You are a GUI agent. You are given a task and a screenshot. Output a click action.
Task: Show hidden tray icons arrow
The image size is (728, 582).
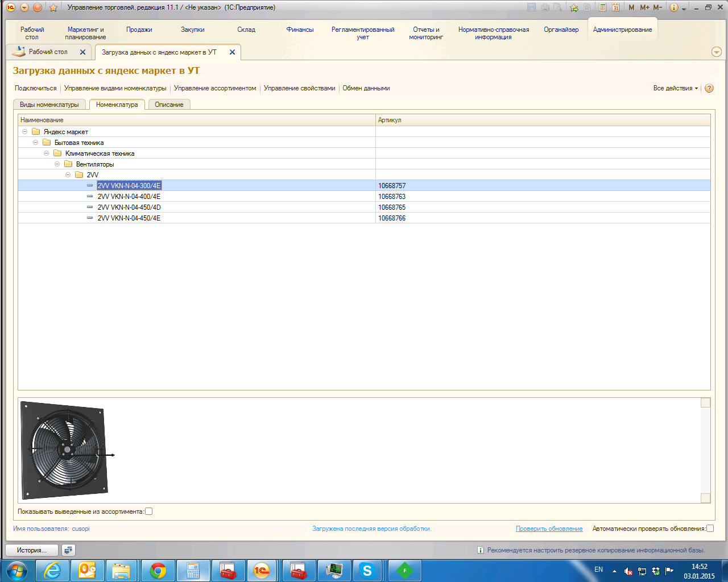[614, 571]
